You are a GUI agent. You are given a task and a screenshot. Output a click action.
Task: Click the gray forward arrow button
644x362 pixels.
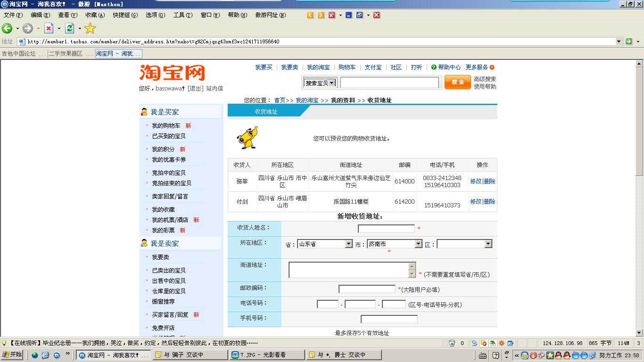(28, 29)
